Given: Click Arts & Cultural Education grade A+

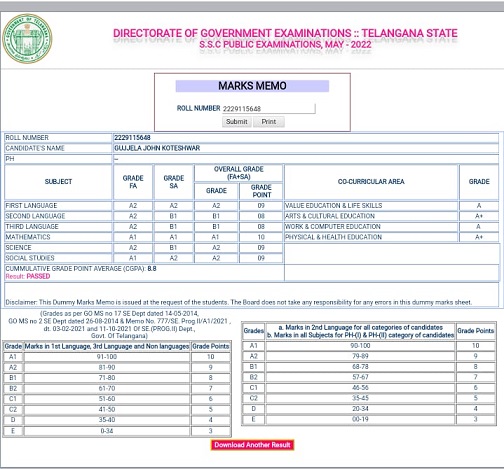Looking at the screenshot, I should pos(479,216).
